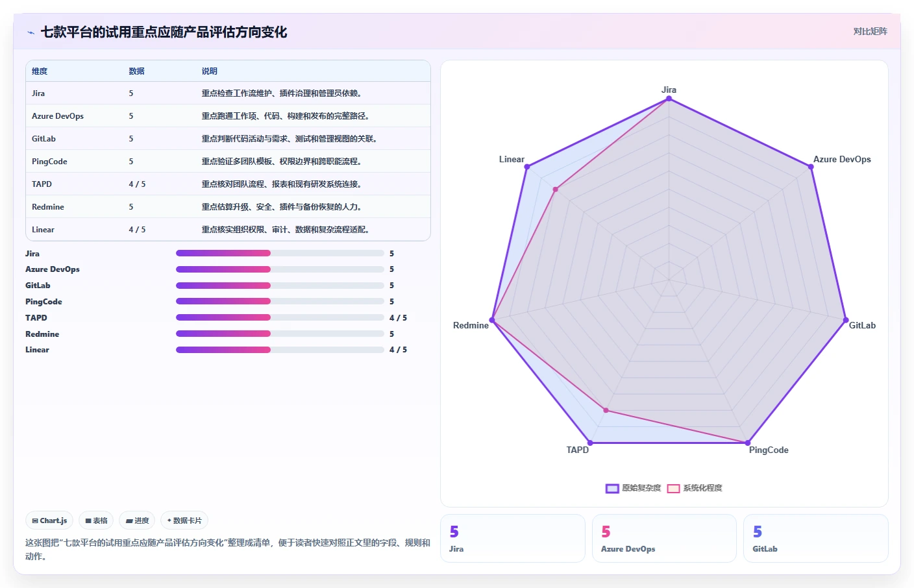The height and width of the screenshot is (588, 914).
Task: Click the Chart.js tag
Action: click(49, 521)
